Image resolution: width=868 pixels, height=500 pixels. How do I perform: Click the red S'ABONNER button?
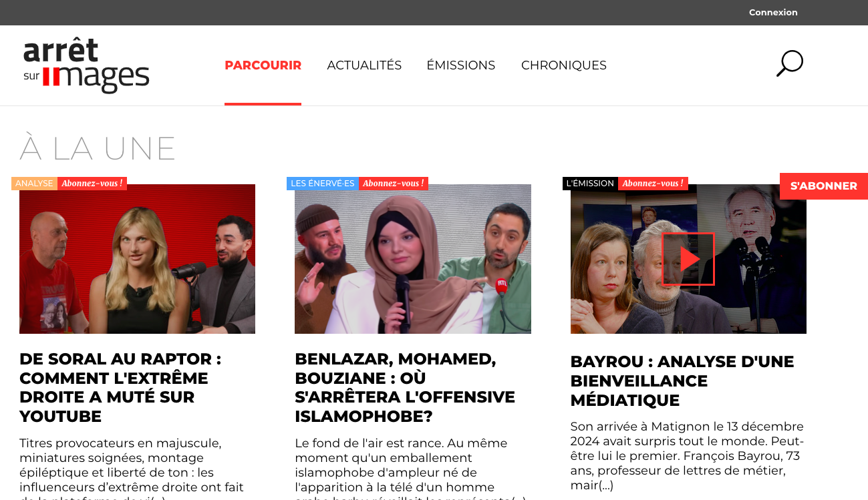[823, 186]
